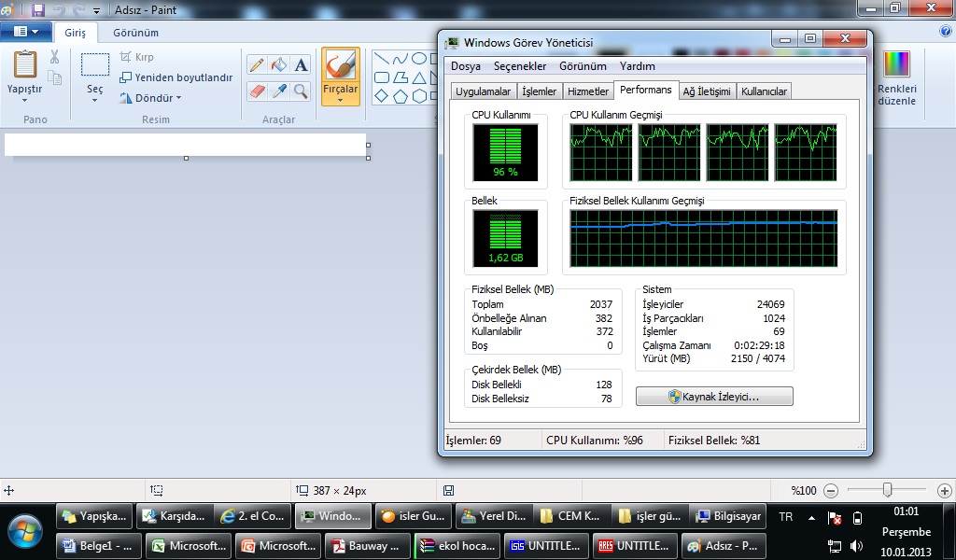Click the Seç rectangular selection icon
Image resolution: width=956 pixels, height=560 pixels.
click(x=95, y=64)
